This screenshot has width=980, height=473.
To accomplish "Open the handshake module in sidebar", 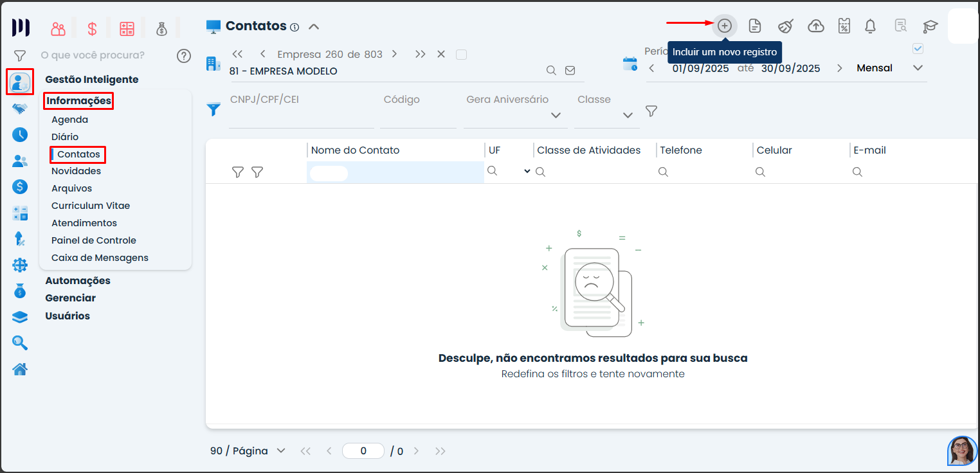I will [x=20, y=109].
